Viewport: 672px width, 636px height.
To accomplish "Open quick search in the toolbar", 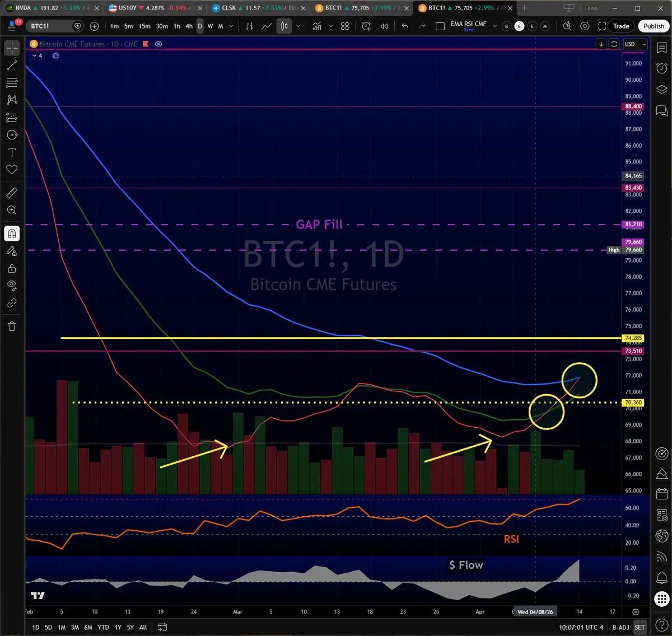I will coord(567,26).
